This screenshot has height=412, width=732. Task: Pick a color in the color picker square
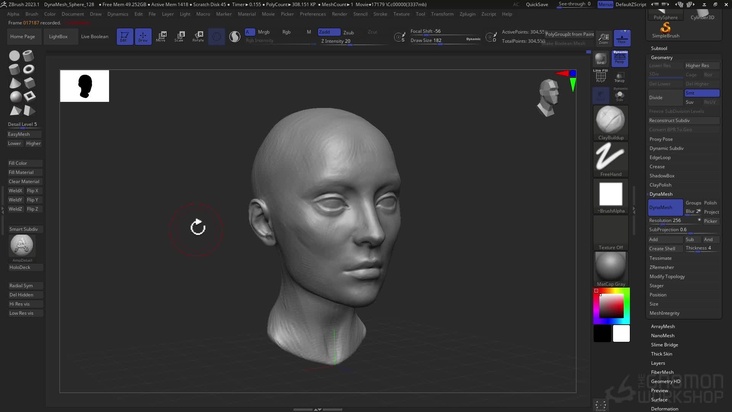[611, 307]
